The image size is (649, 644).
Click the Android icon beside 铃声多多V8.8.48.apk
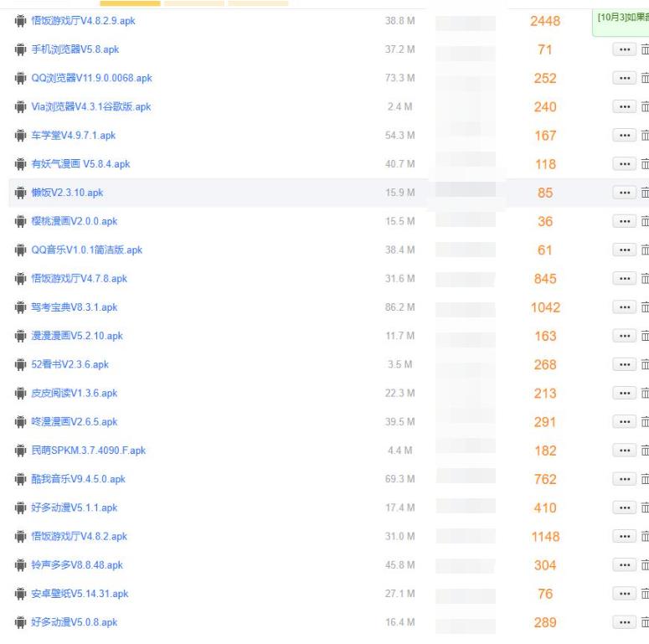point(20,565)
